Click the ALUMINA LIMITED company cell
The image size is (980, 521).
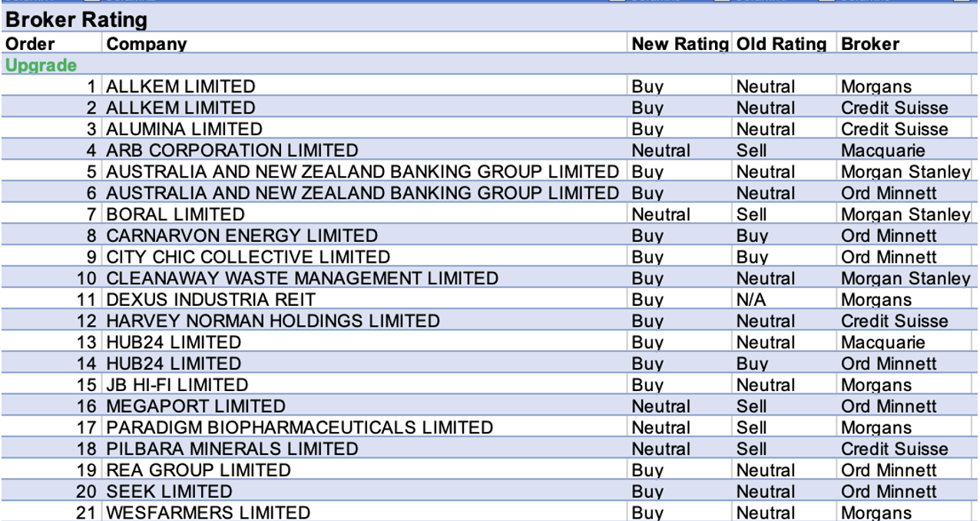(x=184, y=129)
